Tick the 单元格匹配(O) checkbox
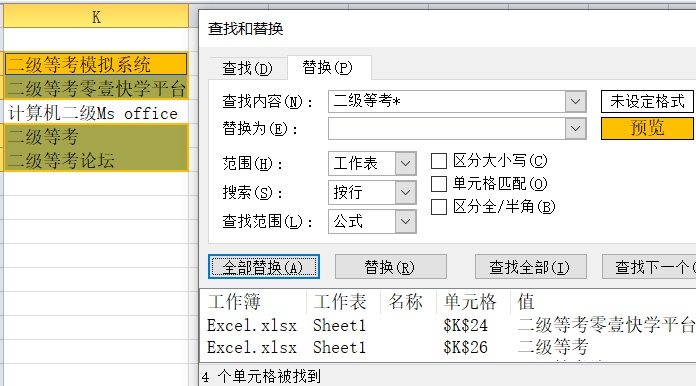 tap(439, 184)
